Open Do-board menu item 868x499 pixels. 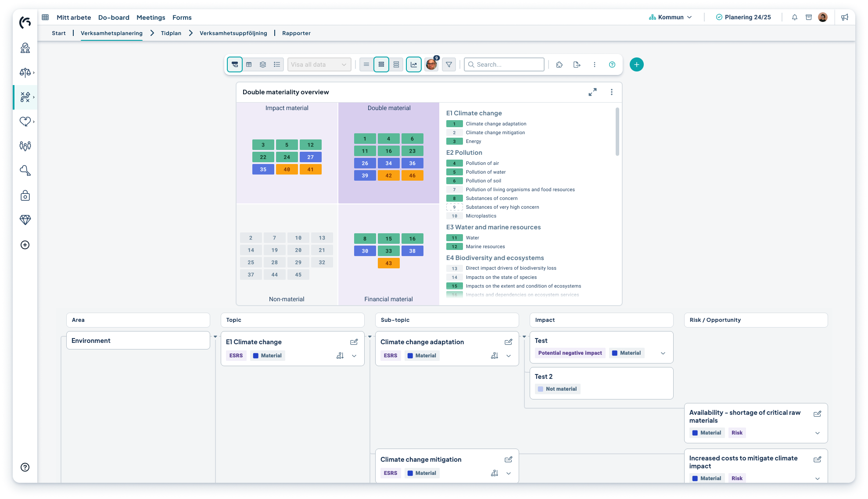pos(114,18)
